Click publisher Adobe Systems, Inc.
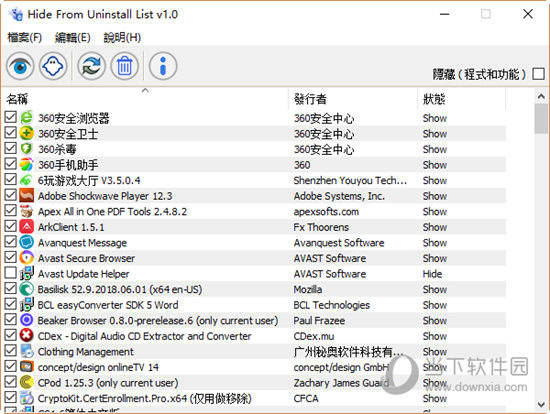 (x=339, y=196)
